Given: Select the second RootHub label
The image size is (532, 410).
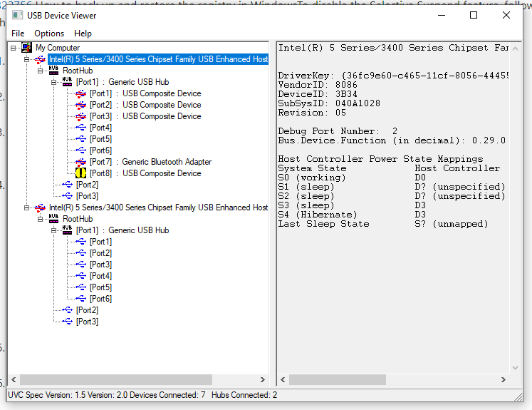Looking at the screenshot, I should click(78, 219).
